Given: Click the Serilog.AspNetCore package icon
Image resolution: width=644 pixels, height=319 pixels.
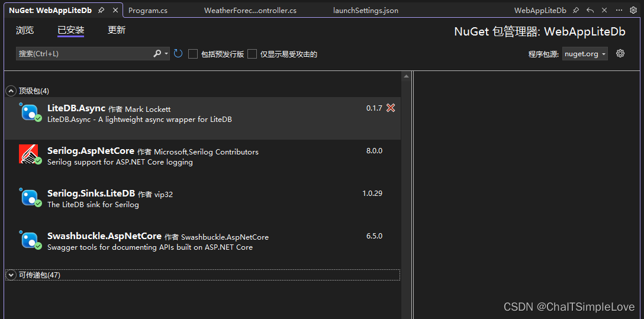Looking at the screenshot, I should [30, 154].
